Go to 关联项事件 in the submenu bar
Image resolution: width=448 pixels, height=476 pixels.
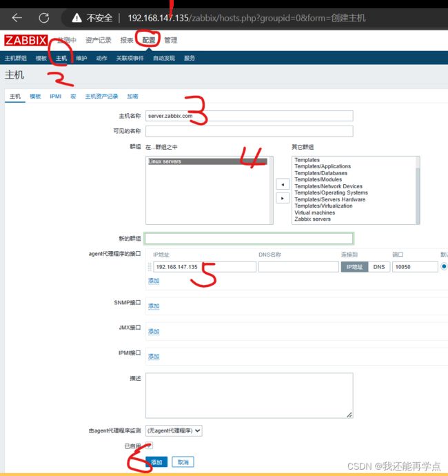(130, 58)
